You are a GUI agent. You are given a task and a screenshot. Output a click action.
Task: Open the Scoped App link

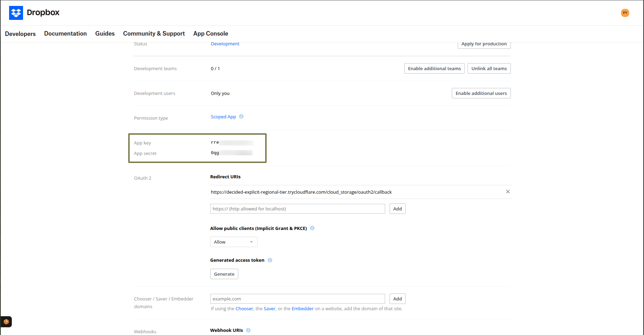pyautogui.click(x=223, y=117)
